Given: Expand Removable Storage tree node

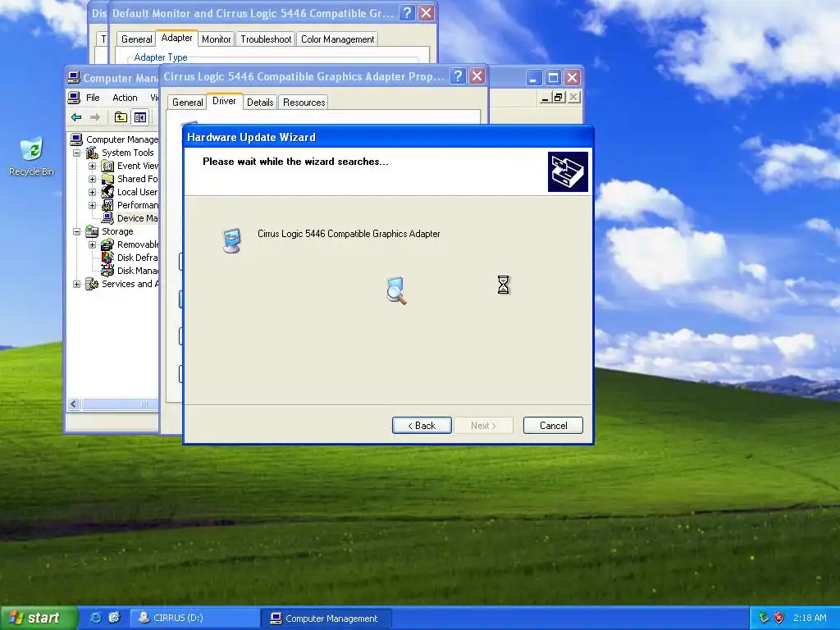Looking at the screenshot, I should click(x=92, y=244).
